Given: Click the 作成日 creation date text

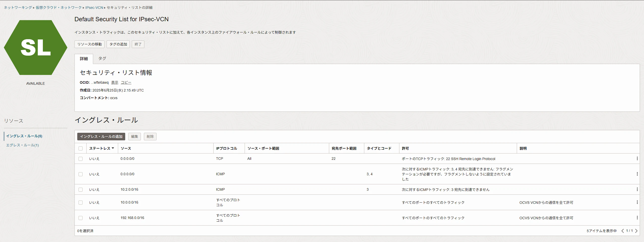Looking at the screenshot, I should click(x=112, y=90).
